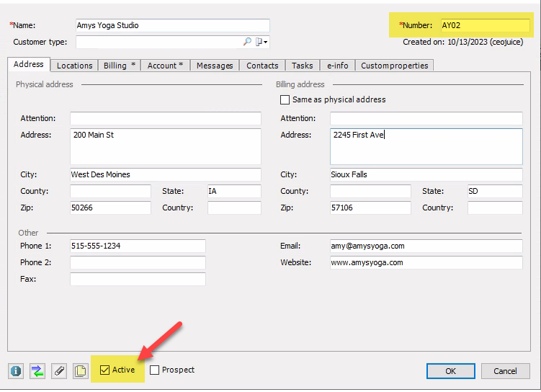Check the Prospect checkbox

click(x=155, y=370)
